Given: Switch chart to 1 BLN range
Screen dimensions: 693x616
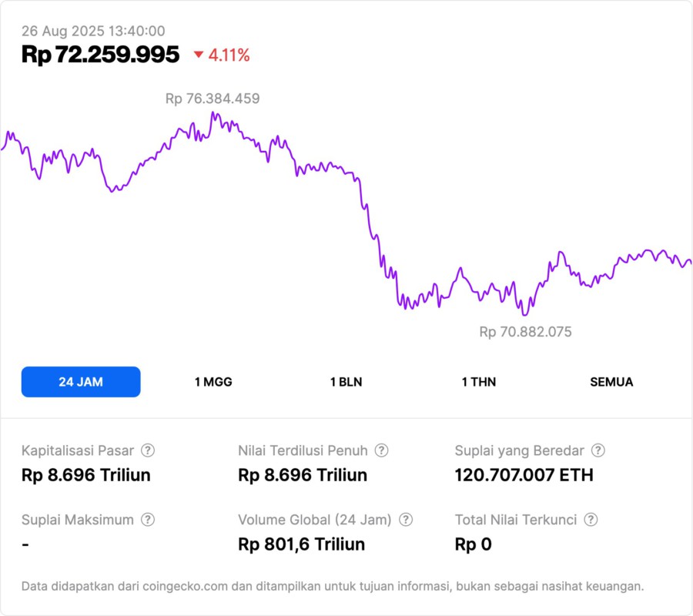Looking at the screenshot, I should tap(346, 382).
